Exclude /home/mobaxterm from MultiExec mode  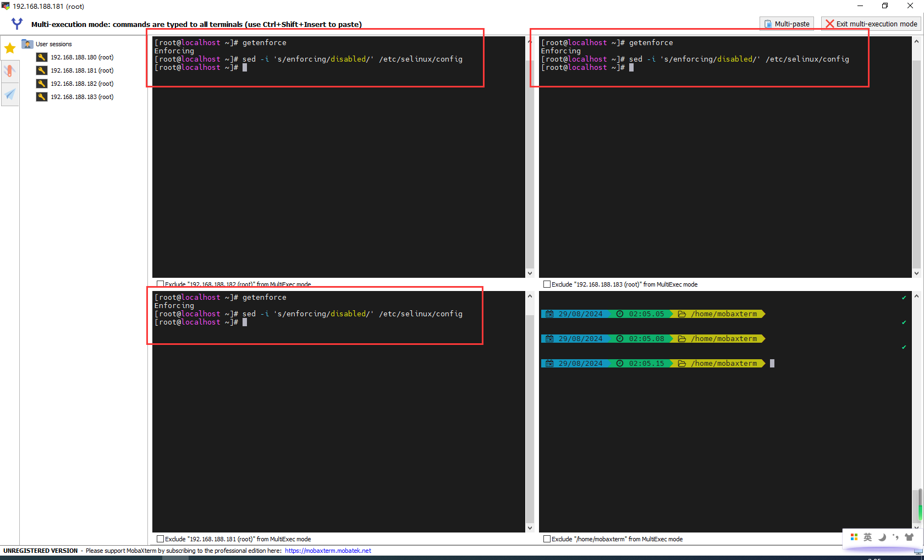point(547,539)
